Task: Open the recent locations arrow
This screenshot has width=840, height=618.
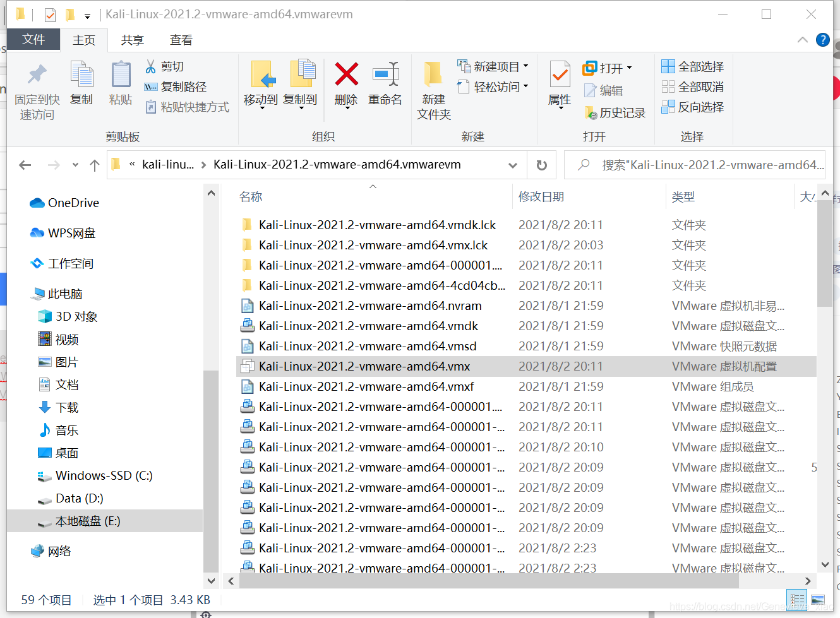Action: click(75, 165)
